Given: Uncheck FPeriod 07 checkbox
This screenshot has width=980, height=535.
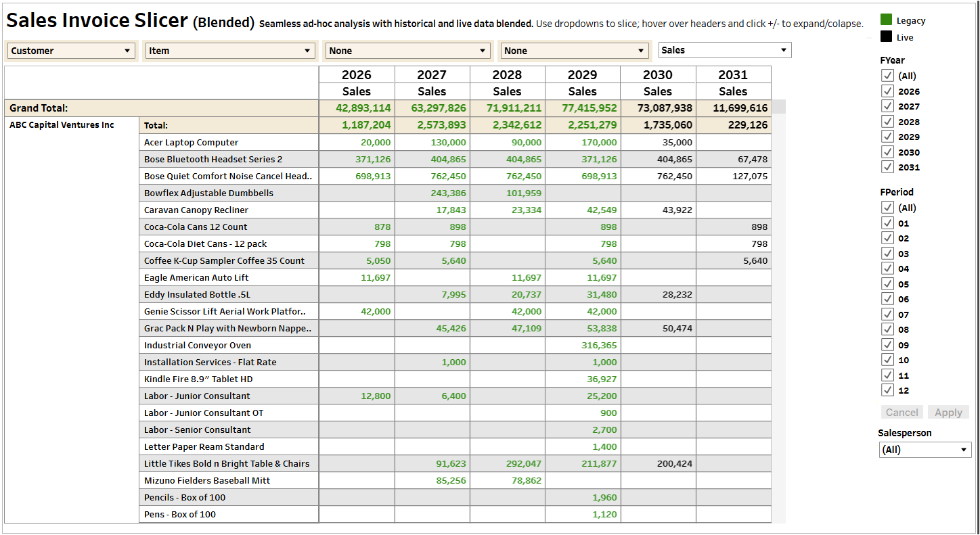Looking at the screenshot, I should (888, 315).
